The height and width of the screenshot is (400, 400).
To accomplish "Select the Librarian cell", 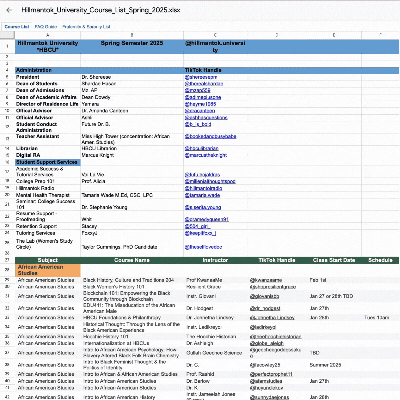I will (48, 148).
